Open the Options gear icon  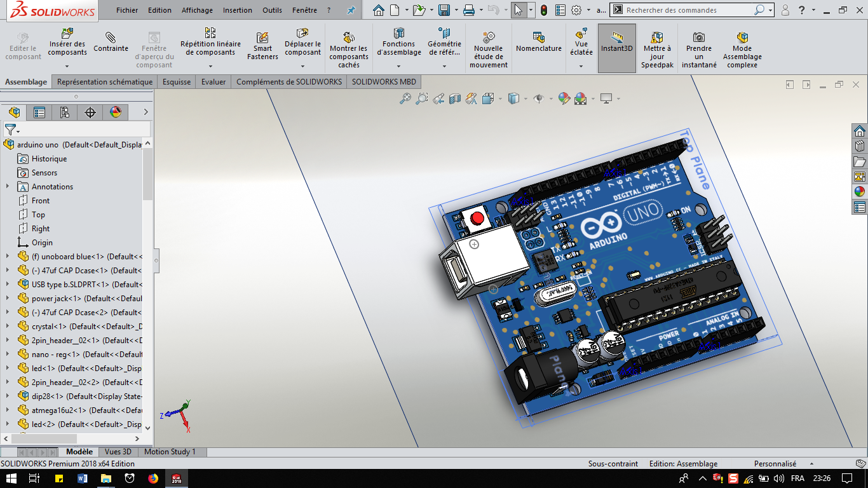pos(576,10)
